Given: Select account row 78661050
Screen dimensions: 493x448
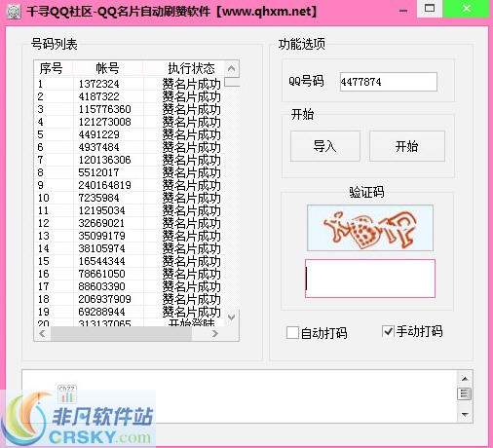Looking at the screenshot, I should point(130,274).
